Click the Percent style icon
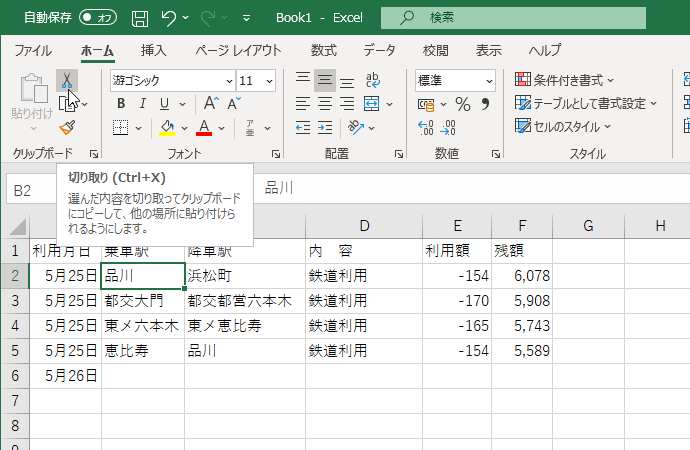 coord(463,104)
